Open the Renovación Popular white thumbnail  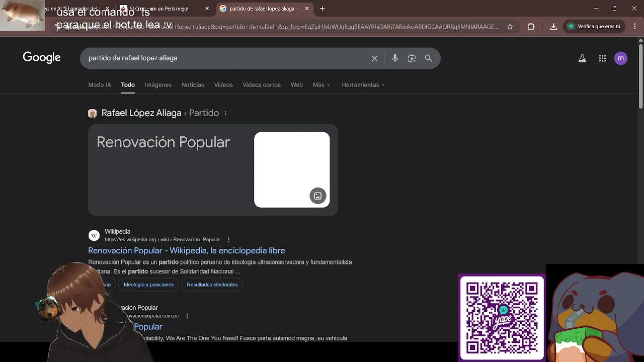pyautogui.click(x=292, y=170)
